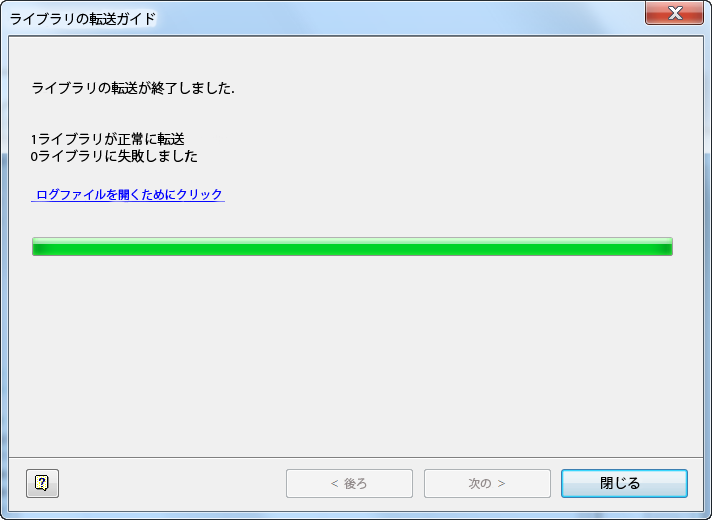The width and height of the screenshot is (712, 520).
Task: Click the right end of the completed progress bar
Action: tap(666, 247)
